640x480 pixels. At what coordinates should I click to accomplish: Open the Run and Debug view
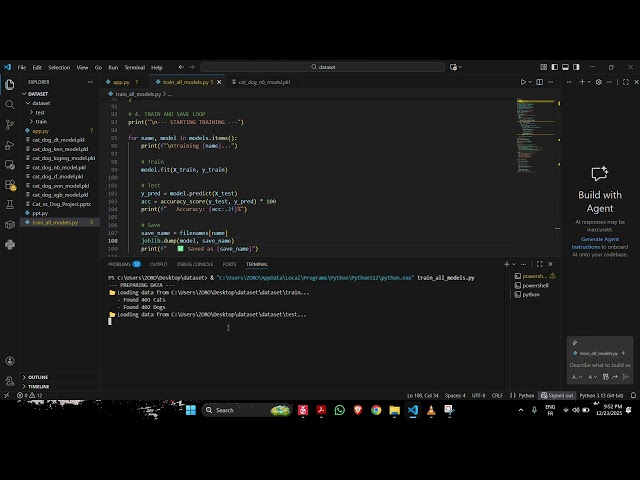[10, 145]
